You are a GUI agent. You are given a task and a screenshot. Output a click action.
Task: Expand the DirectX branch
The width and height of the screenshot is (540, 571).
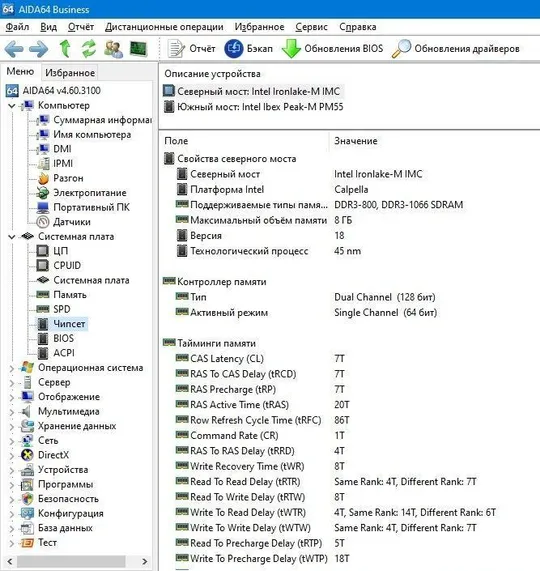[12, 456]
